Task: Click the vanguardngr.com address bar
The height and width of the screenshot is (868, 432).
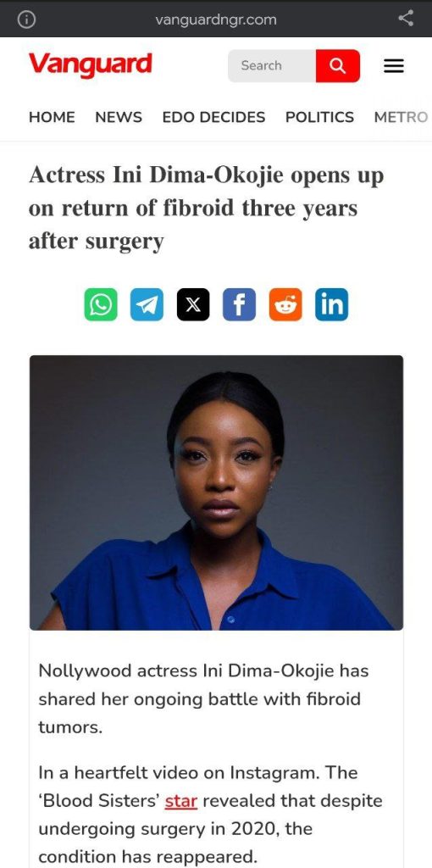Action: point(216,20)
